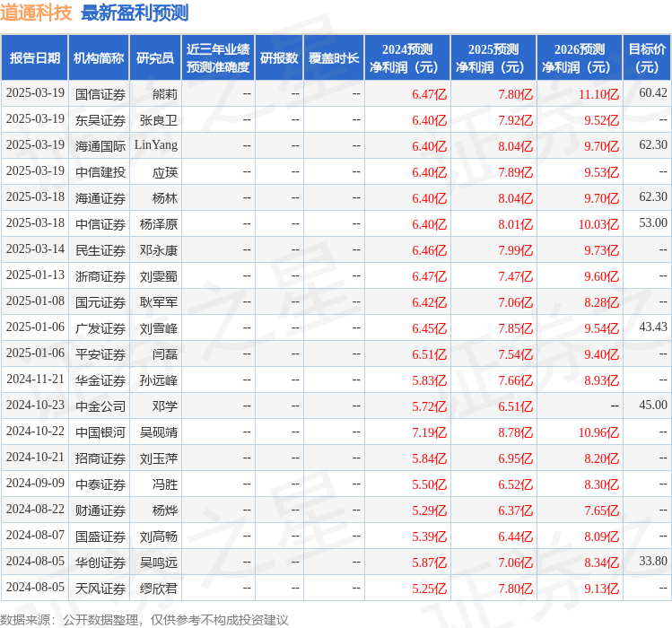Select 7.19亿 in 中国银河 row
The height and width of the screenshot is (628, 672).
pyautogui.click(x=430, y=432)
